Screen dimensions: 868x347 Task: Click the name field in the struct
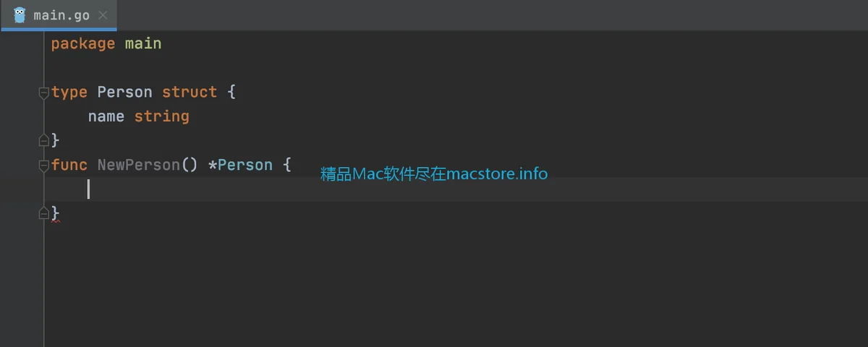coord(106,116)
